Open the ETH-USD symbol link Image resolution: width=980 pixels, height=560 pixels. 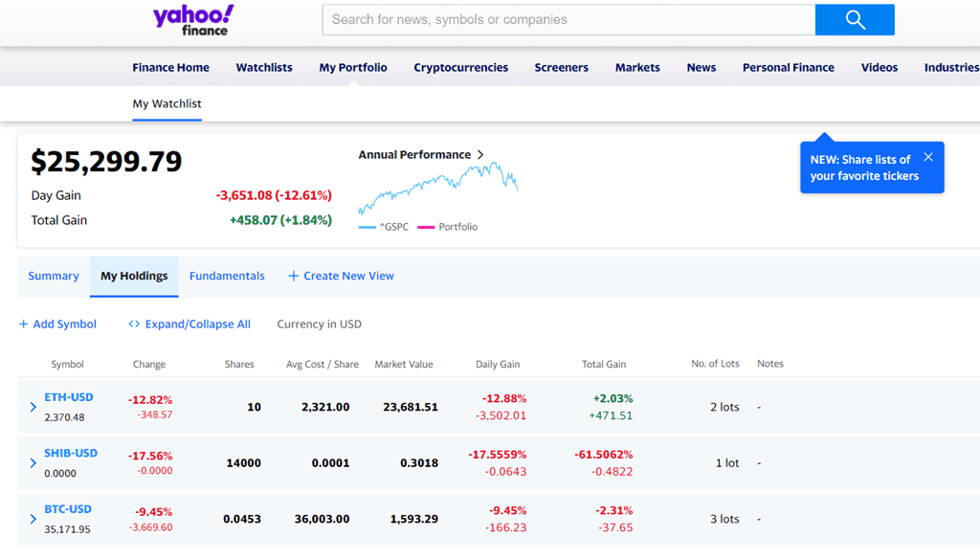click(x=69, y=397)
